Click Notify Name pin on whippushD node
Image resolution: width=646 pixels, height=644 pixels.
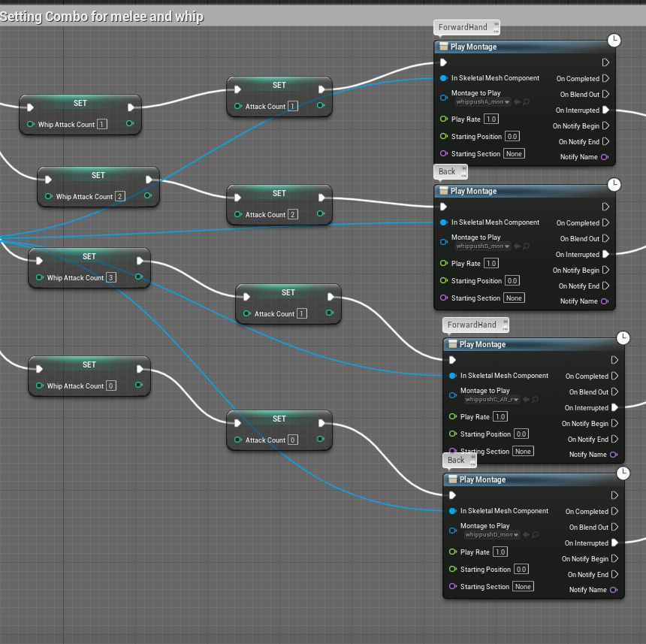pyautogui.click(x=614, y=590)
